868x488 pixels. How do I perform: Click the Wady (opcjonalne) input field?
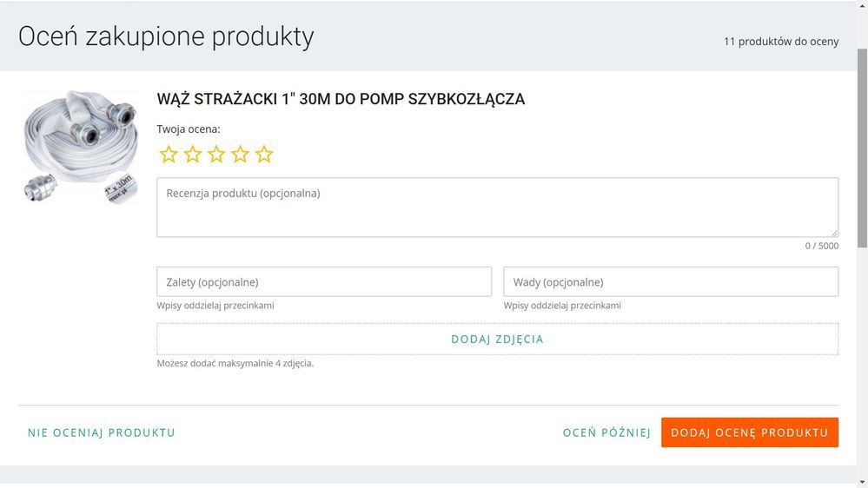pyautogui.click(x=671, y=281)
